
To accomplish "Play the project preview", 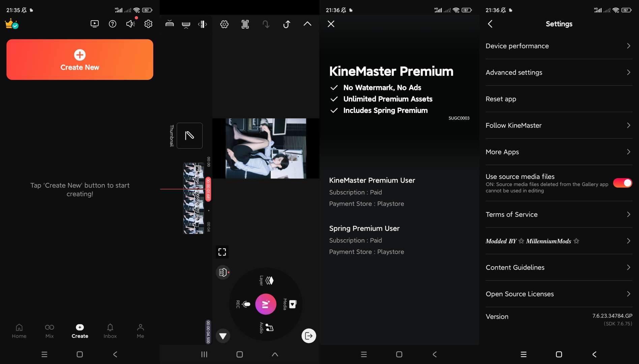I will 223,336.
